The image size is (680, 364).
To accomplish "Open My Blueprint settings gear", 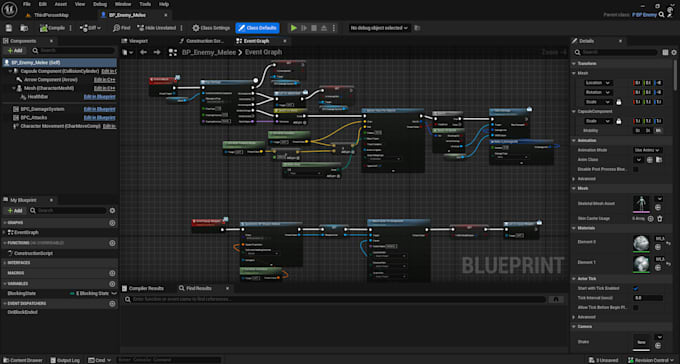I will (x=112, y=210).
